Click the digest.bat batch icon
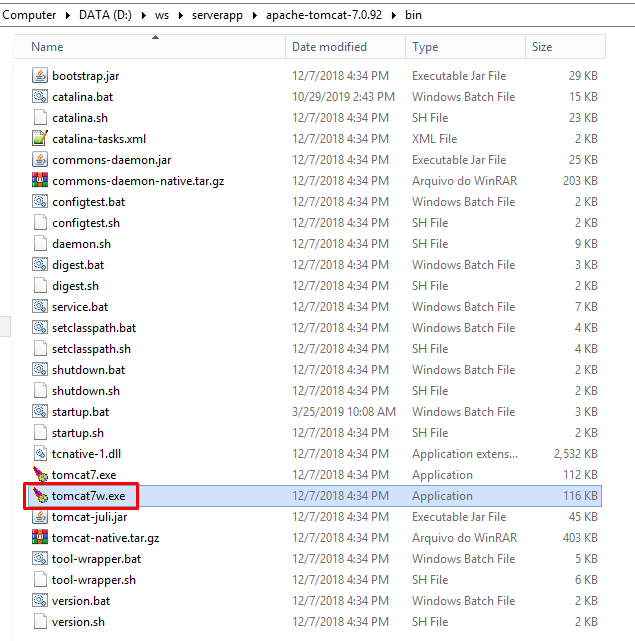Viewport: 635px width, 641px height. [x=40, y=264]
